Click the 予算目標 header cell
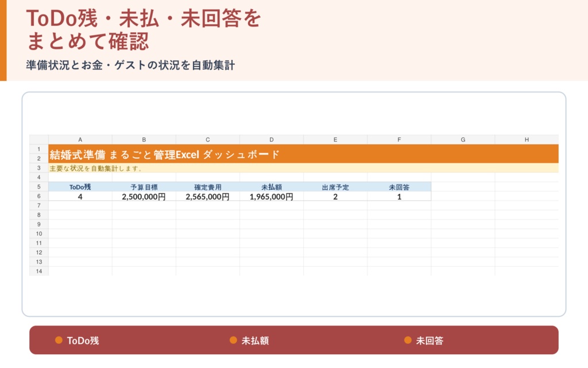 coord(144,187)
